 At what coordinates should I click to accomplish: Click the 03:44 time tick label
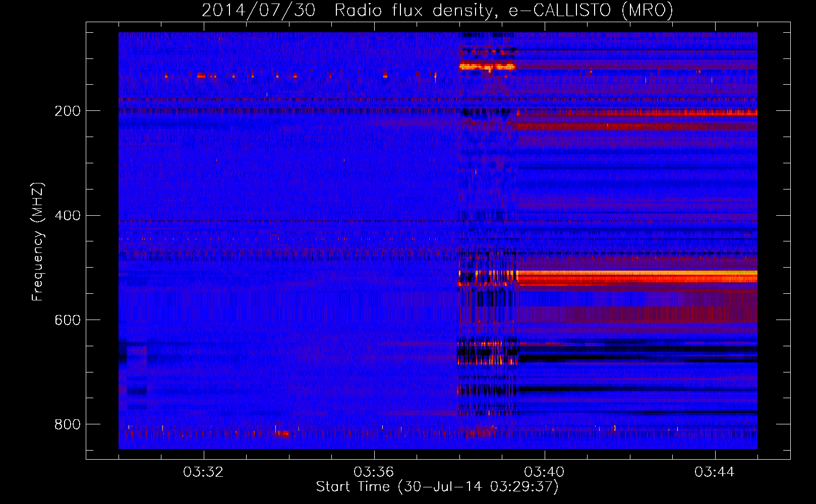click(715, 472)
